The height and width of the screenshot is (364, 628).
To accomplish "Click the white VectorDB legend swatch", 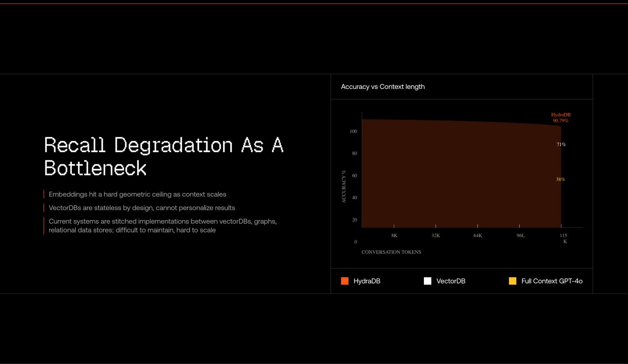I will (x=427, y=281).
